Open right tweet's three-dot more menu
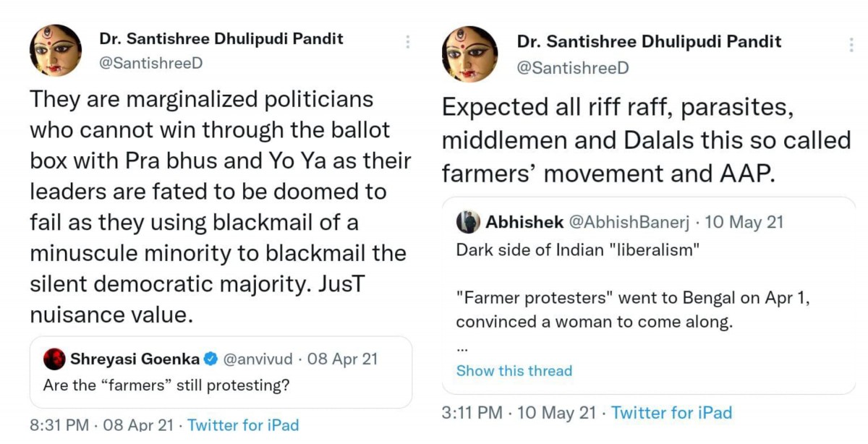The width and height of the screenshot is (868, 444). coord(851,45)
